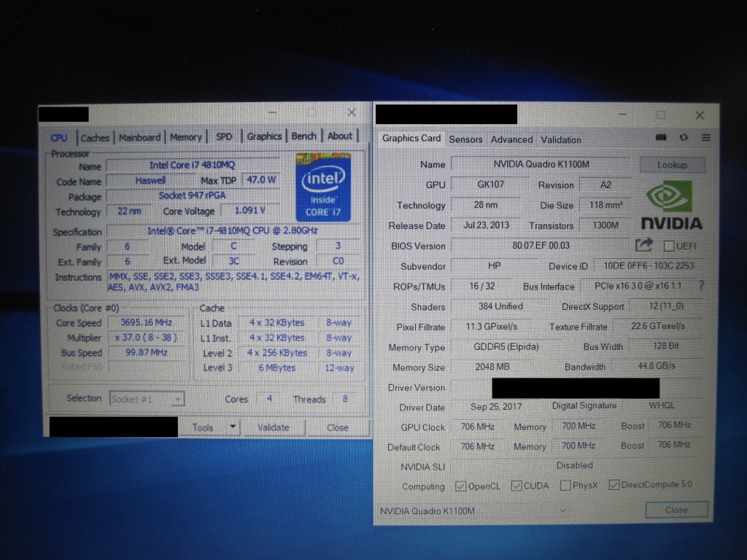Click the Pixel Fillrate value '11.3 GPixel/s'
747x560 pixels.
coord(491,327)
